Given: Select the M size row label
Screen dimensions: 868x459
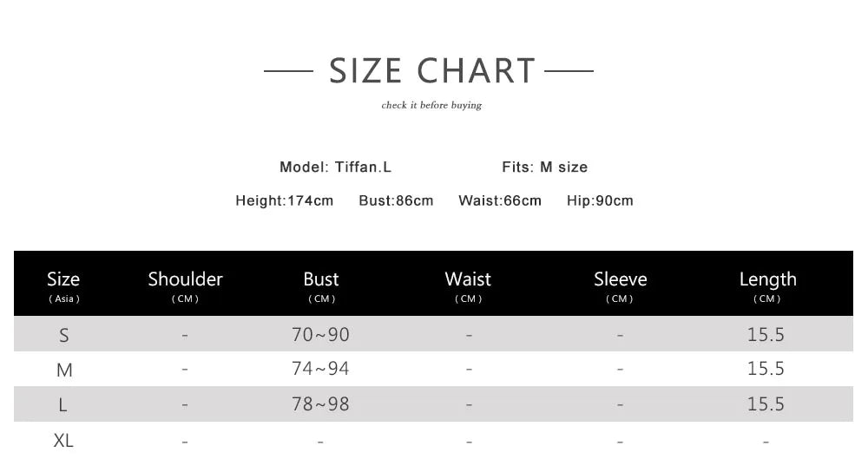Looking at the screenshot, I should pos(63,370).
